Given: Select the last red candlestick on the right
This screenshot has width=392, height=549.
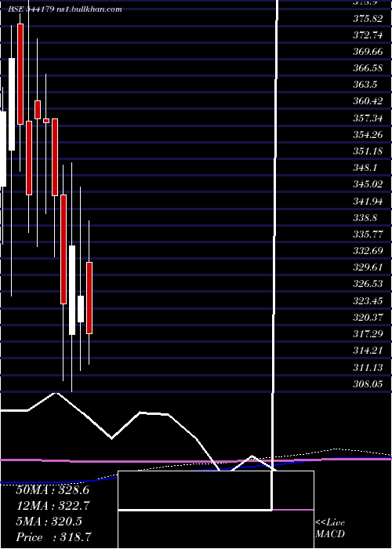Looking at the screenshot, I should [89, 298].
